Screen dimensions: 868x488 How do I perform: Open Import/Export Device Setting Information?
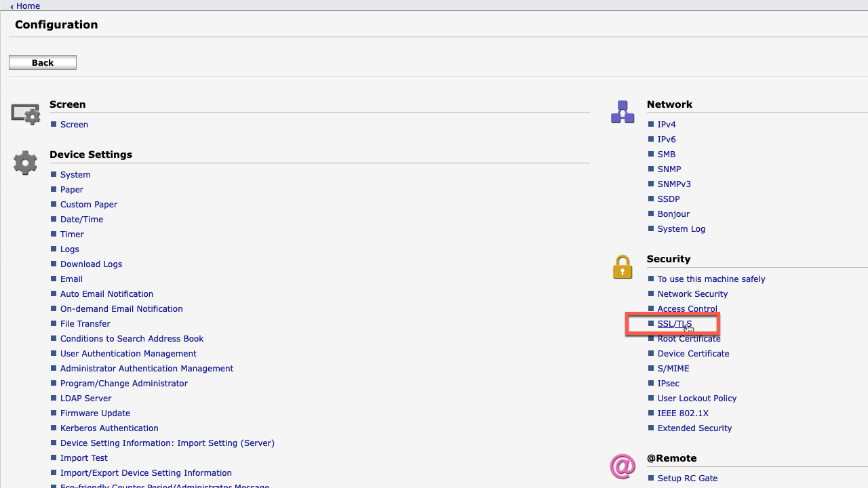[146, 473]
